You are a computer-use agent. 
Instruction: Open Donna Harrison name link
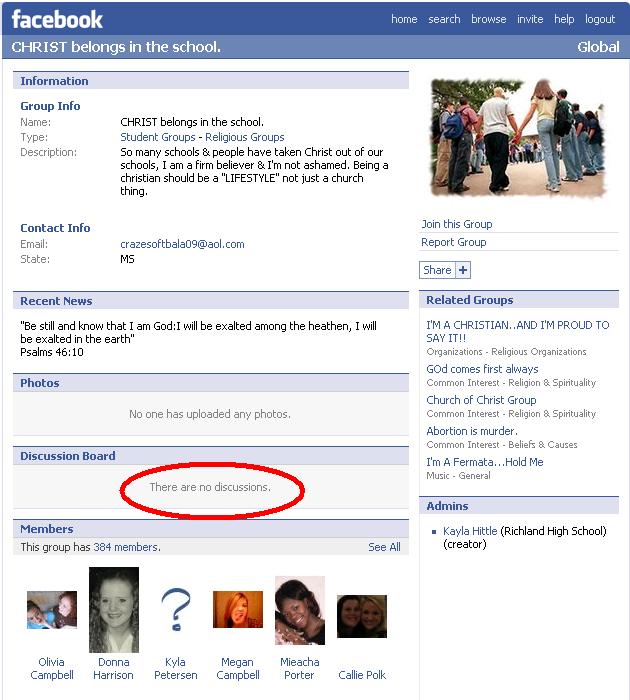[113, 668]
